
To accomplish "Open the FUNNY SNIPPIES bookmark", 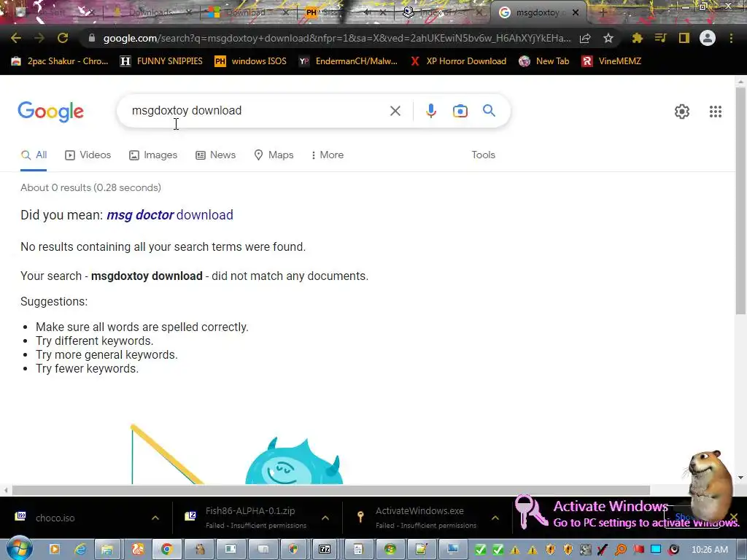I will (x=161, y=61).
